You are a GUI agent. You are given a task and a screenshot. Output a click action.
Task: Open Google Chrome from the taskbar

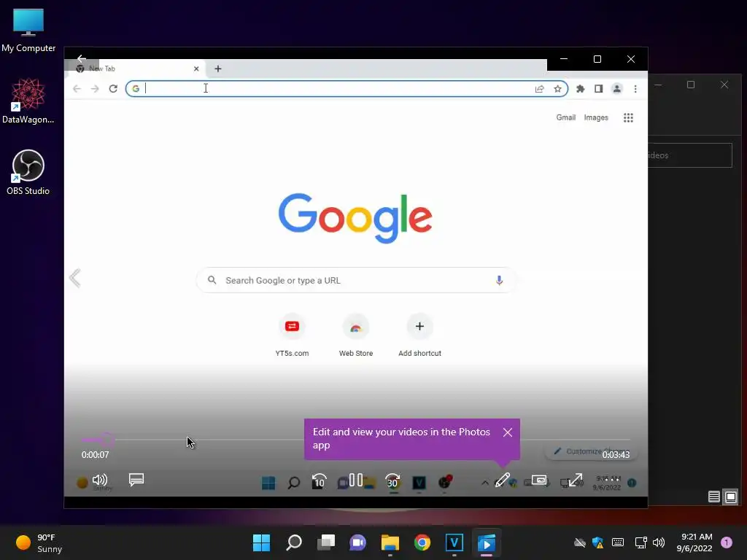422,542
